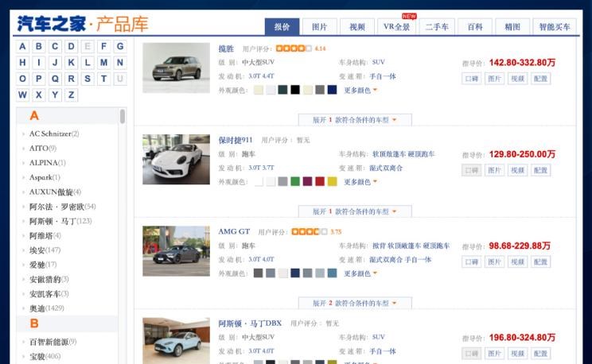Switch to the 视频 tab
Image resolution: width=592 pixels, height=364 pixels.
coord(357,27)
